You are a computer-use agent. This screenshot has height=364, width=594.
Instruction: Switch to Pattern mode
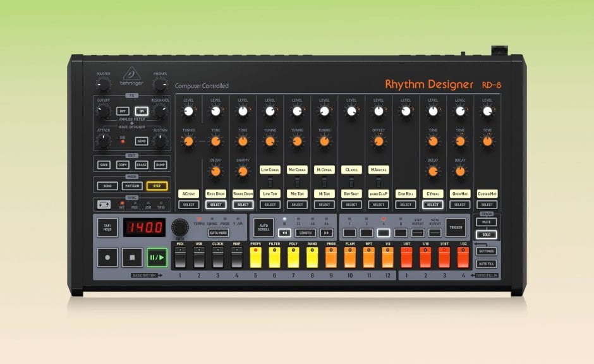tap(131, 186)
